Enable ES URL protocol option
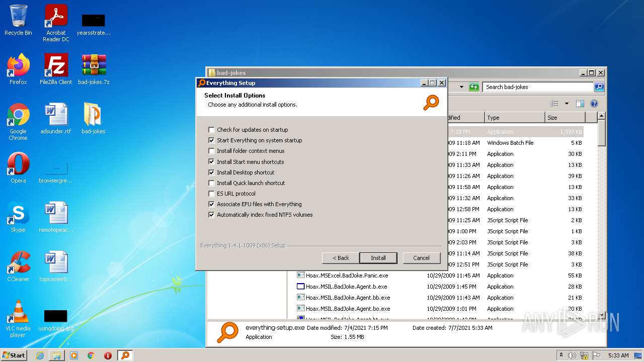Image resolution: width=644 pixels, height=362 pixels. [x=211, y=194]
